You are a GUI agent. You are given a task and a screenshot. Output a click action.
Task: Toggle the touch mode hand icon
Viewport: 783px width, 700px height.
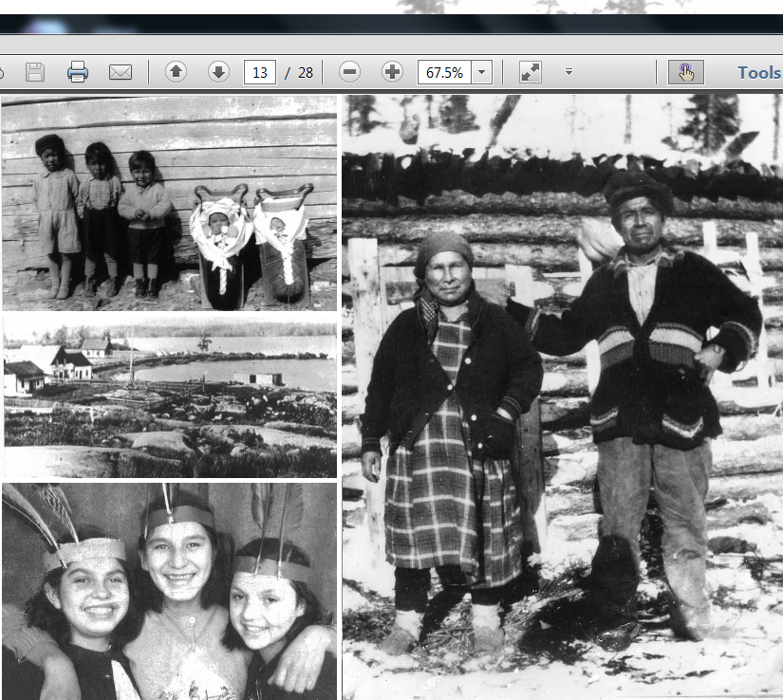pyautogui.click(x=685, y=72)
